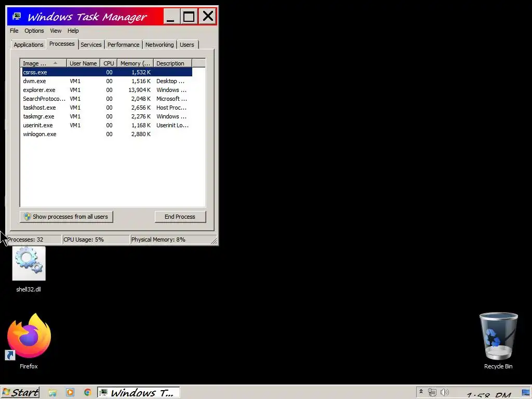Click the Host Proc... description cell
The width and height of the screenshot is (532, 399).
[x=171, y=108]
